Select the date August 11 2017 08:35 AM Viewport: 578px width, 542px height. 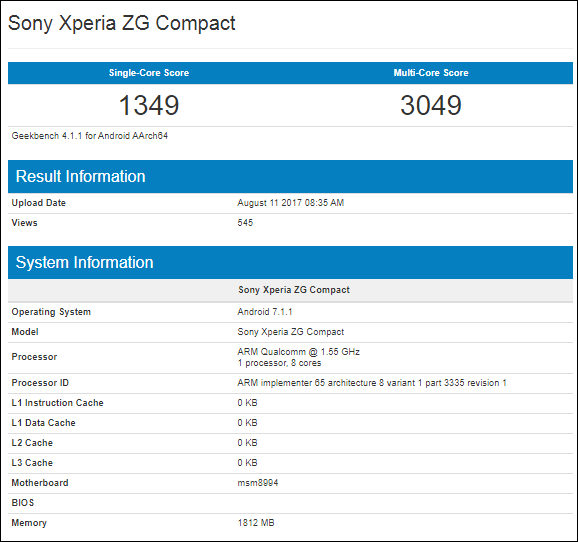click(x=290, y=203)
